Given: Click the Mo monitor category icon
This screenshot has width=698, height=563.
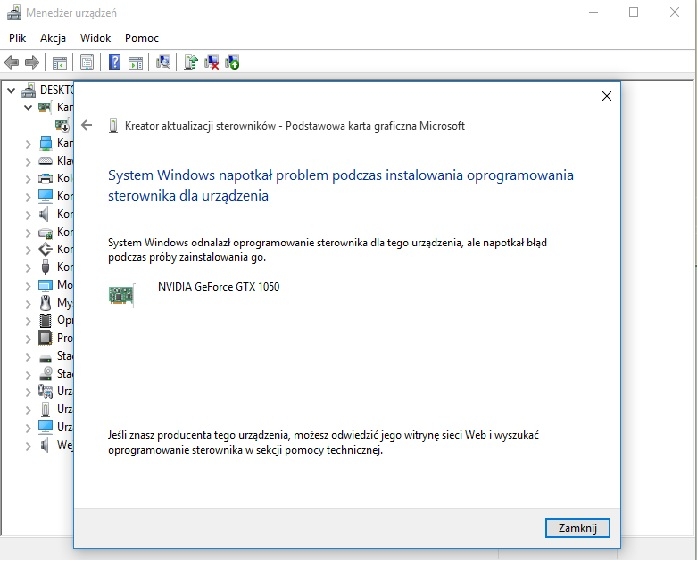Looking at the screenshot, I should 45,285.
